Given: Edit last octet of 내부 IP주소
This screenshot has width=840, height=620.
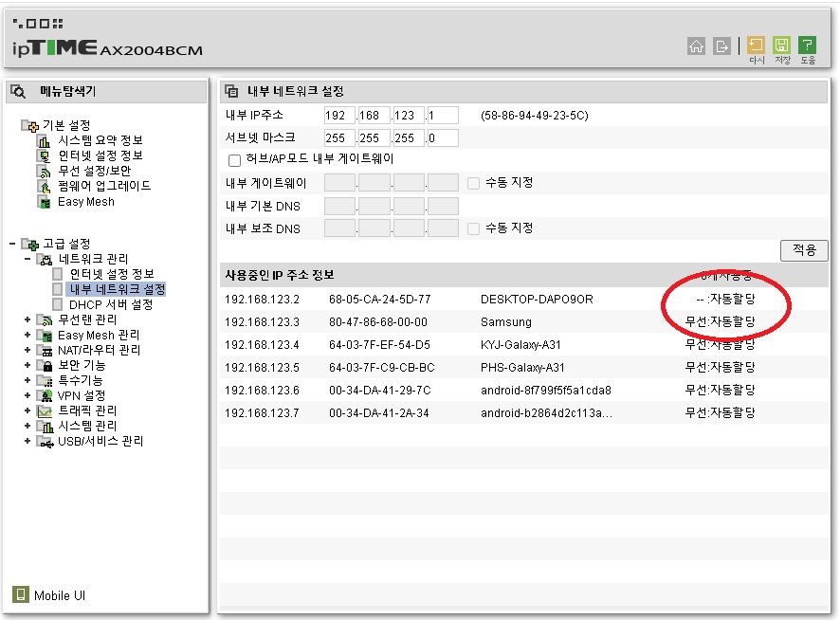Looking at the screenshot, I should (x=443, y=116).
